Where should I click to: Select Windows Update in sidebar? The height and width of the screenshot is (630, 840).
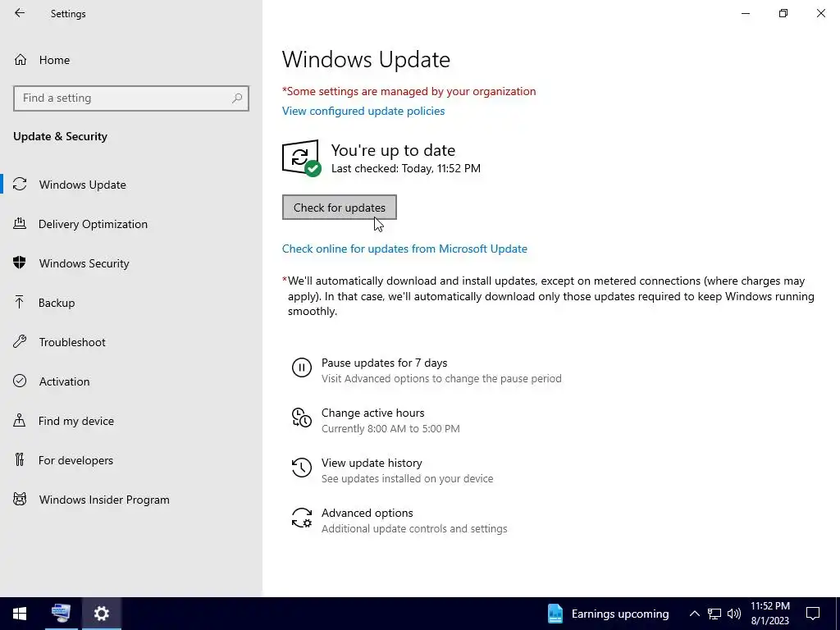click(131, 185)
